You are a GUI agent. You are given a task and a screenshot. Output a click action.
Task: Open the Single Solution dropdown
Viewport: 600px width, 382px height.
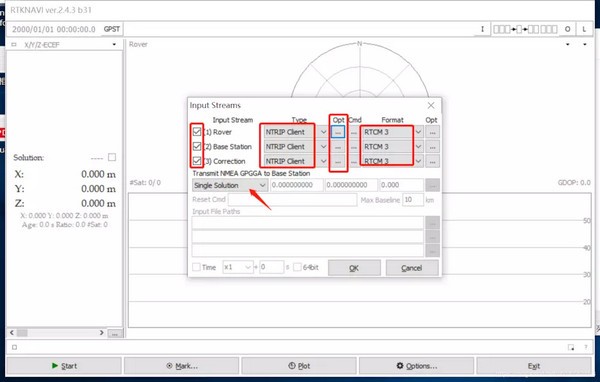pos(230,185)
